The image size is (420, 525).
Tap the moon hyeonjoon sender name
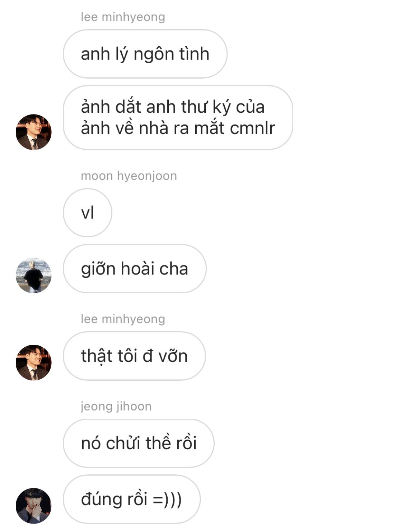coord(129,176)
